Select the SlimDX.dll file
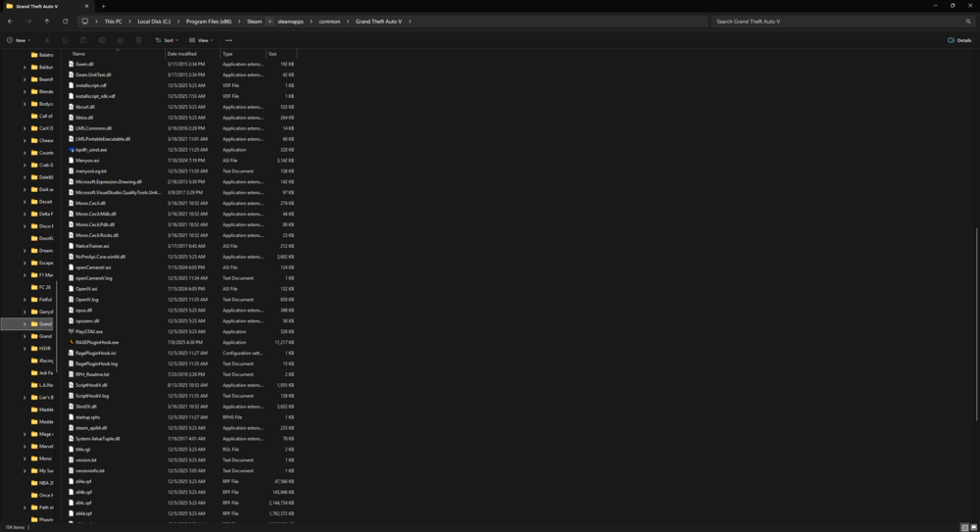The image size is (980, 532). (x=85, y=407)
